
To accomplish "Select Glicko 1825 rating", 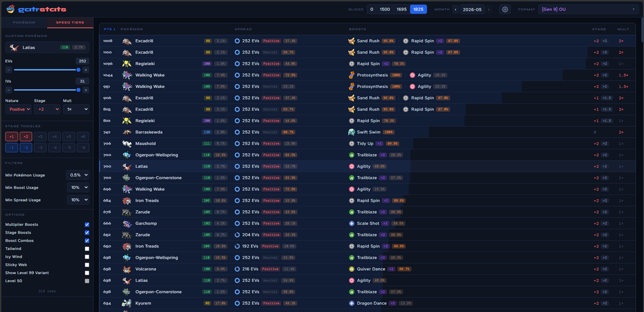I will point(418,9).
